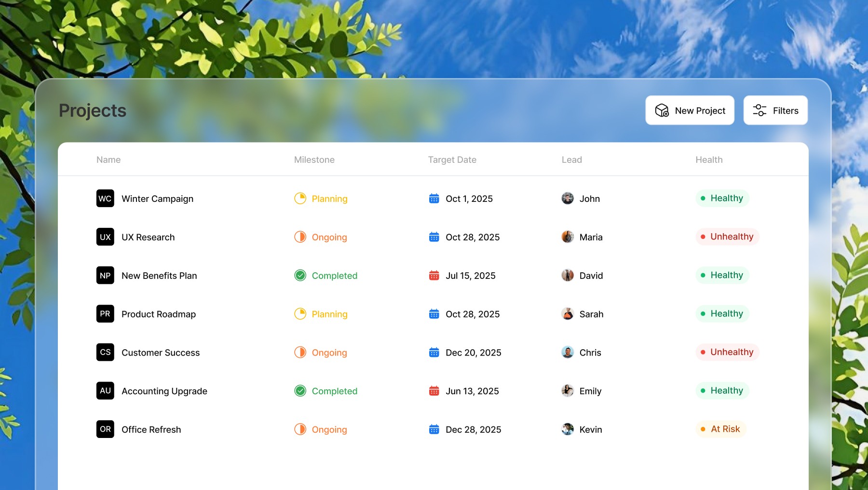This screenshot has width=868, height=490.
Task: Click the Dec 20, 2025 target date
Action: coord(474,353)
